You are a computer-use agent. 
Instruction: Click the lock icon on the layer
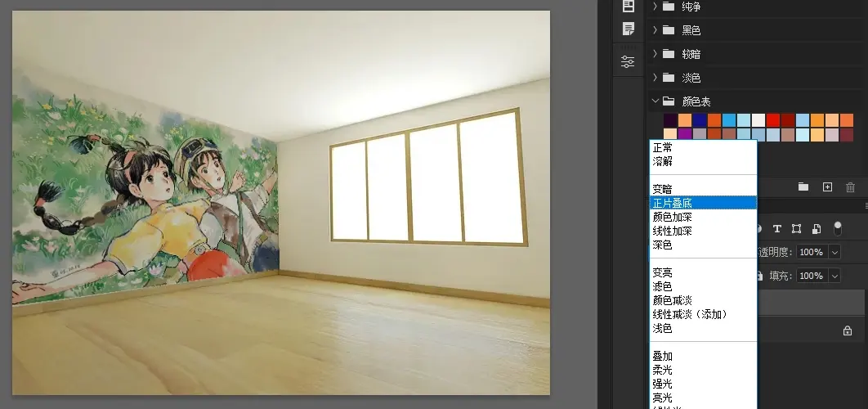(x=848, y=331)
